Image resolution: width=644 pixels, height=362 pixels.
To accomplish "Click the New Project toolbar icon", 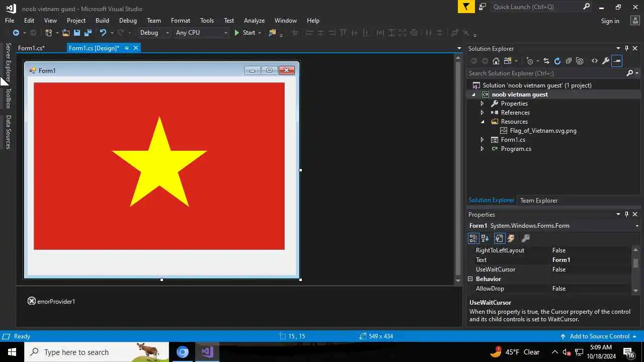I will [x=48, y=33].
